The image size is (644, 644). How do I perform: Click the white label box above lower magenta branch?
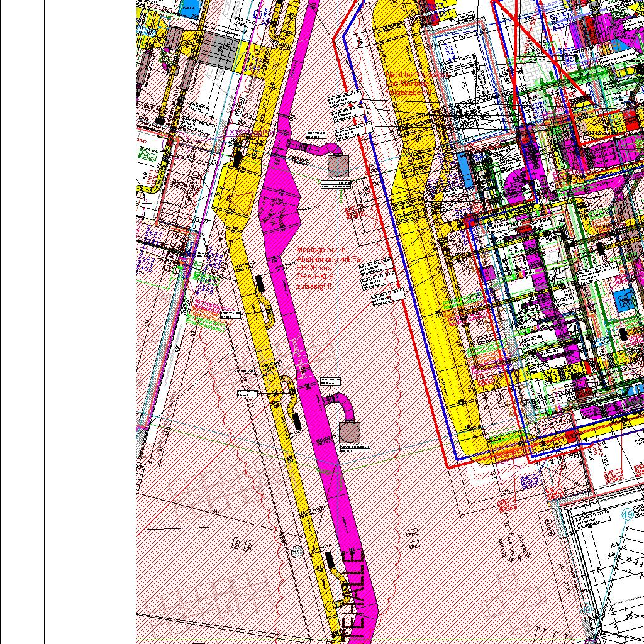[330, 380]
